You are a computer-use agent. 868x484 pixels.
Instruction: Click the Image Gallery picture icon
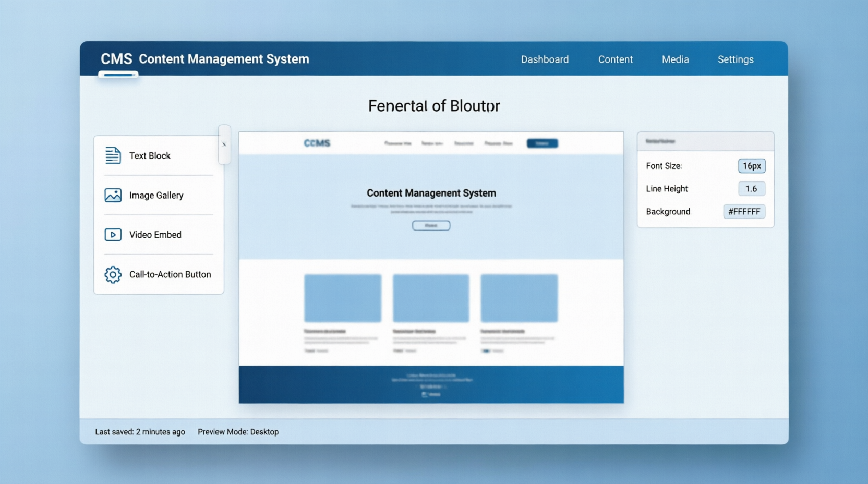[113, 195]
